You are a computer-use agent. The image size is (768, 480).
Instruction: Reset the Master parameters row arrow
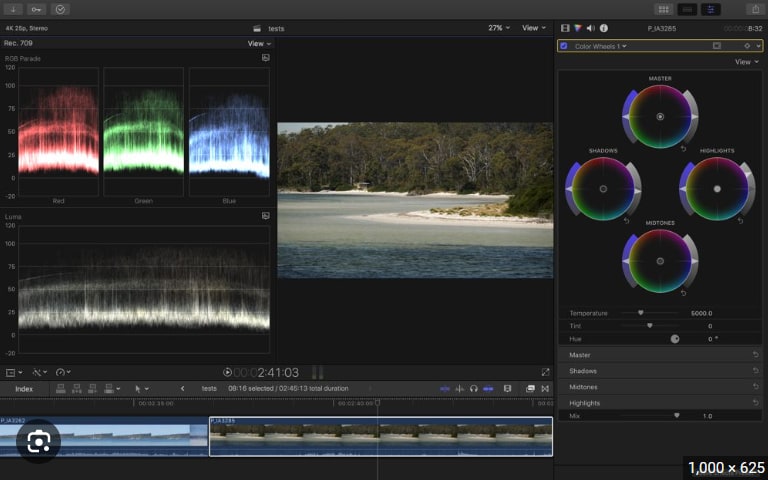tap(756, 354)
